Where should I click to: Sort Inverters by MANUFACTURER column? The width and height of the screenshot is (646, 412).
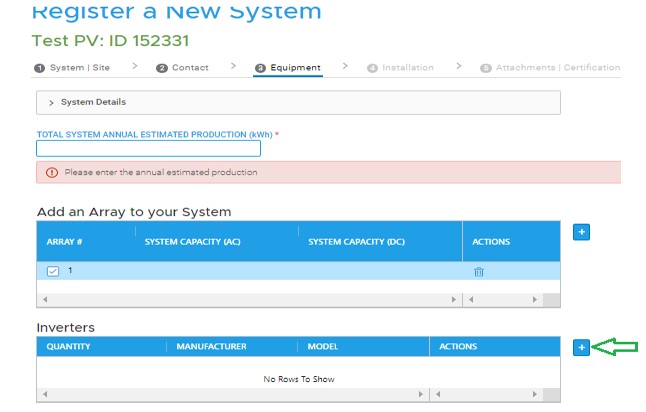211,347
